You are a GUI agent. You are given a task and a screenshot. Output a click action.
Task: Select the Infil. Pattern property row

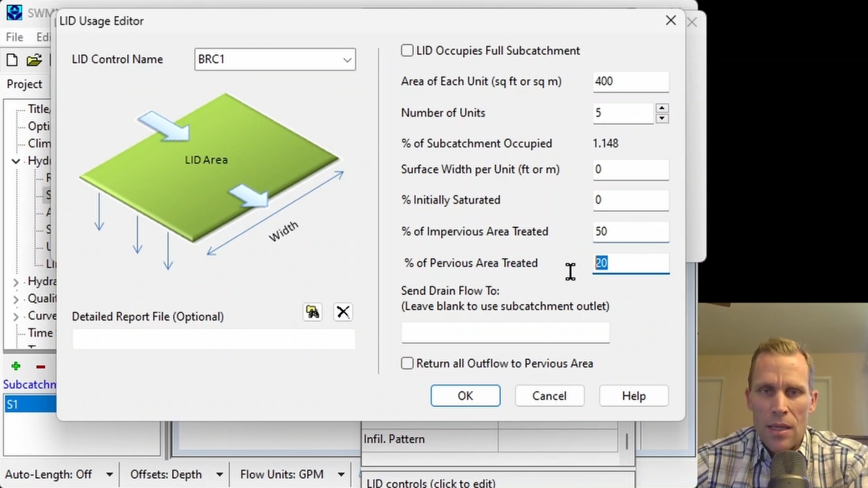pos(490,439)
